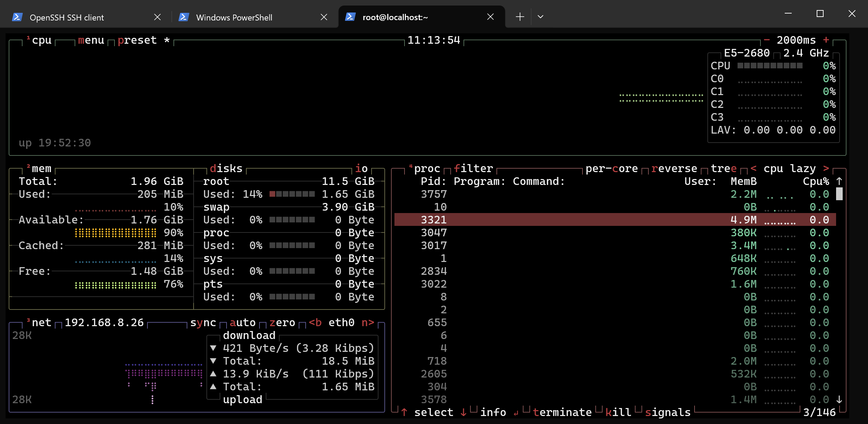
Task: Click the cpu lazy sort indicator
Action: tap(790, 169)
